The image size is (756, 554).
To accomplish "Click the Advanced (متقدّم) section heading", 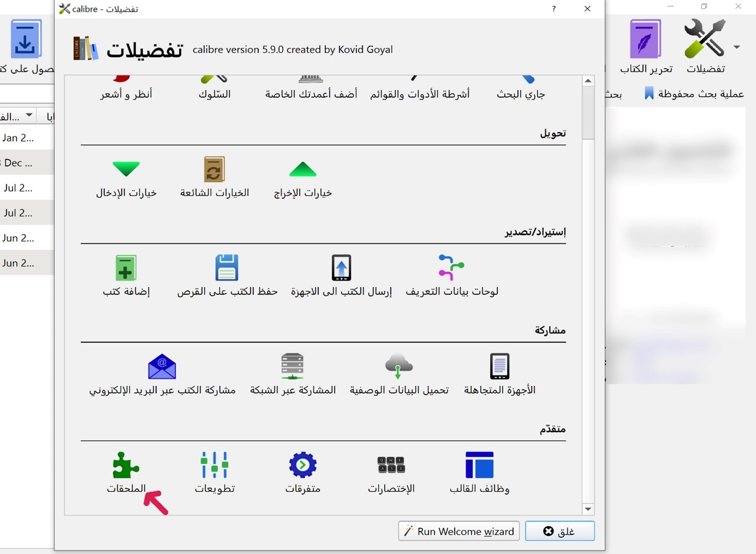I will [553, 429].
